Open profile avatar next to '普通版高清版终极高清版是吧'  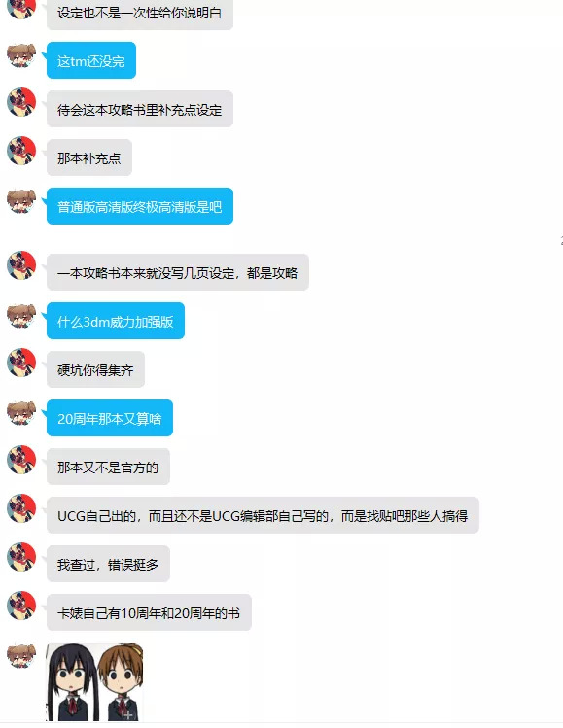pos(21,201)
